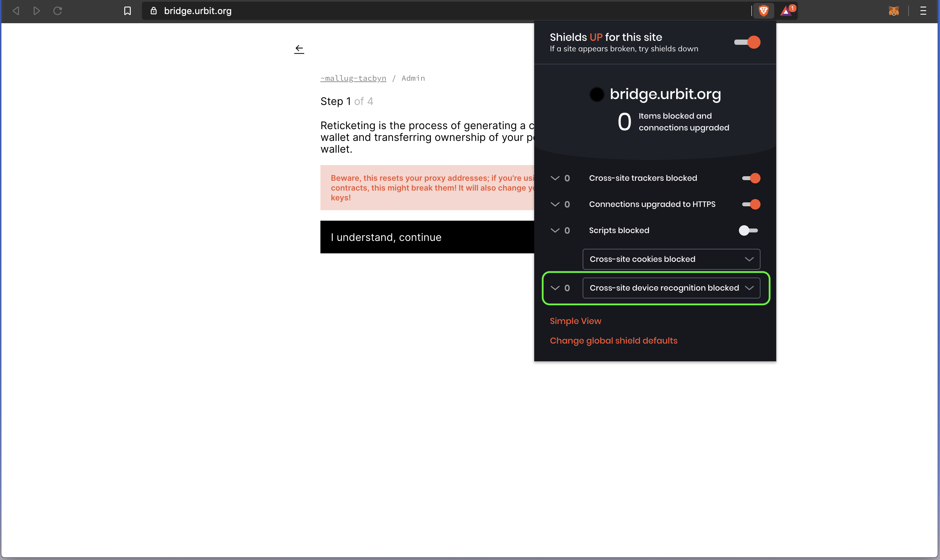940x560 pixels.
Task: Switch to Simple View in Shields panel
Action: 575,321
